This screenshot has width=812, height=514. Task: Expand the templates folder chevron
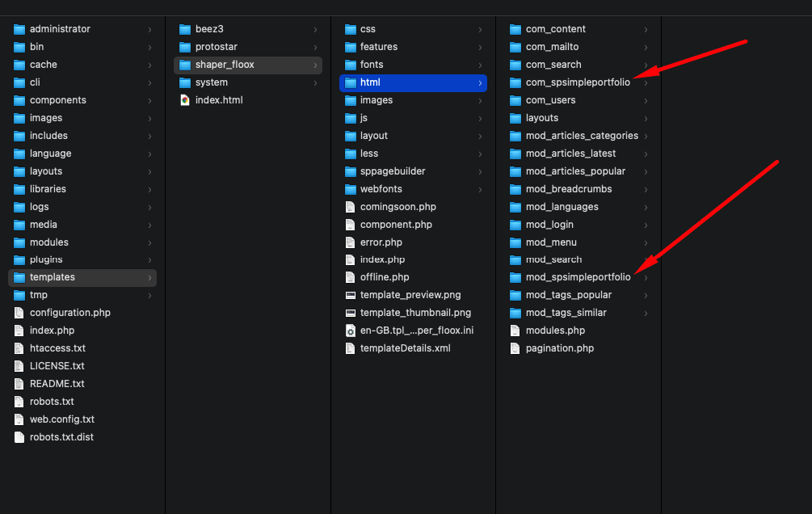pos(149,277)
